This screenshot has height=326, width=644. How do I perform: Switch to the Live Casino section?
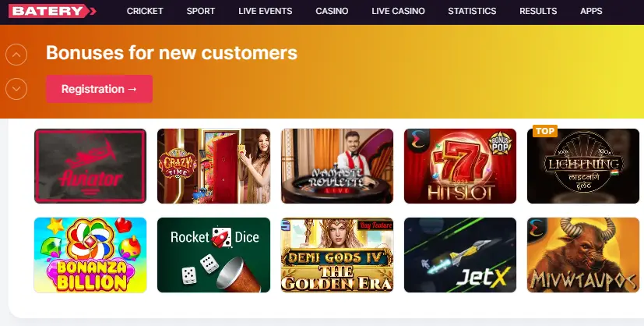[399, 11]
